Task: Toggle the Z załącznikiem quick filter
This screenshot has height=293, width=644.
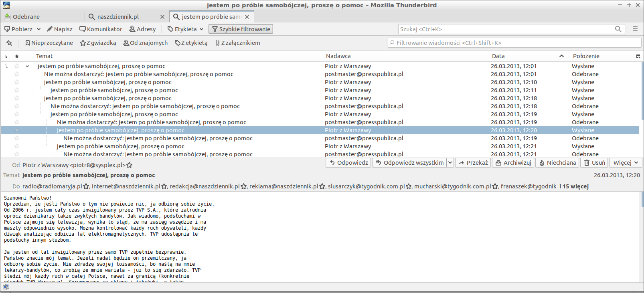Action: pyautogui.click(x=237, y=43)
